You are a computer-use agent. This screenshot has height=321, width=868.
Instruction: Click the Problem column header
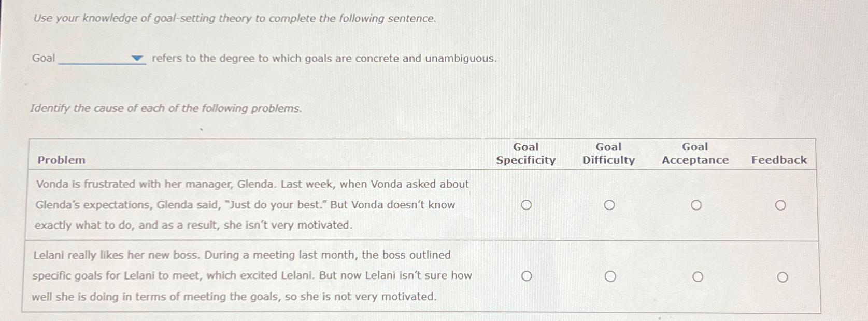pyautogui.click(x=61, y=160)
